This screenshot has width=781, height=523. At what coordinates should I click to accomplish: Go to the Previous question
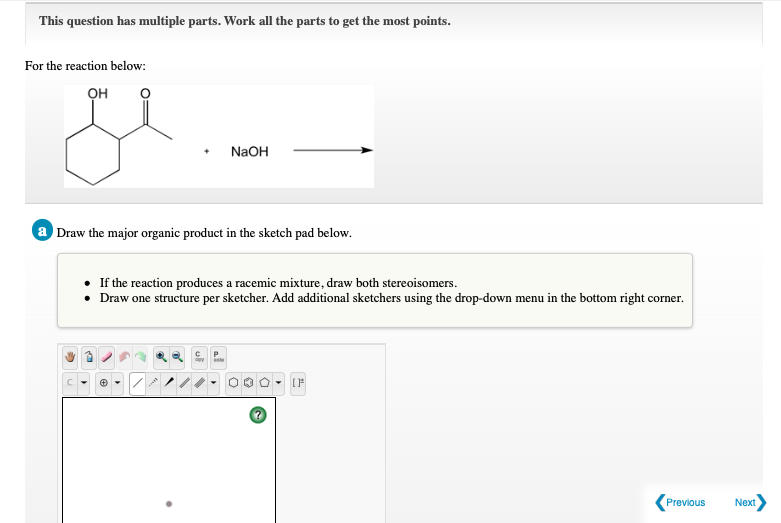click(680, 502)
